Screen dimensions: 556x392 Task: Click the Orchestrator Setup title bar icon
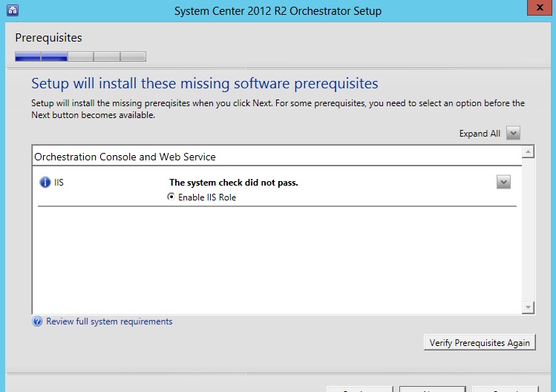[12, 11]
